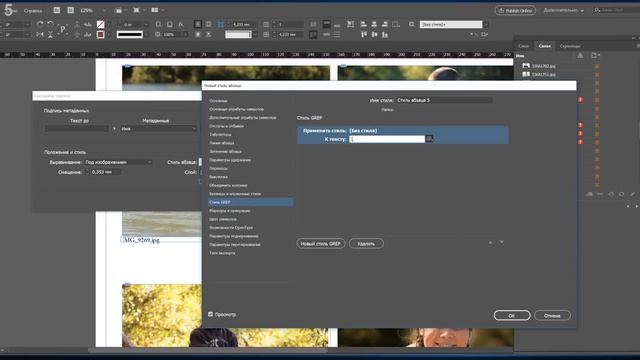The height and width of the screenshot is (360, 640).
Task: Click the fill color swatch with red slash
Action: click(x=100, y=24)
